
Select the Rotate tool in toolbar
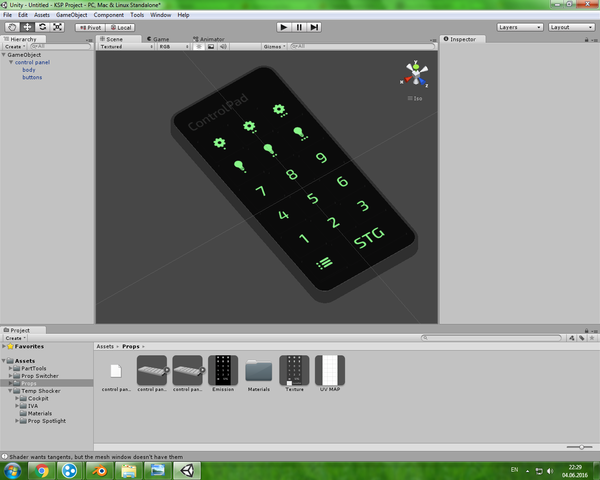[42, 27]
